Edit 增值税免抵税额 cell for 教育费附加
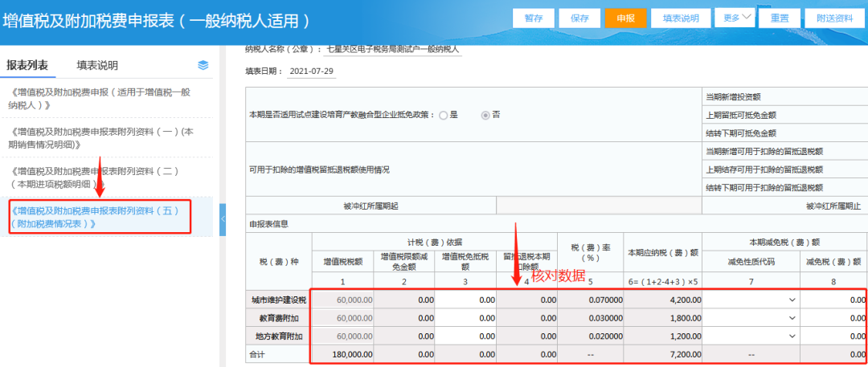 465,318
